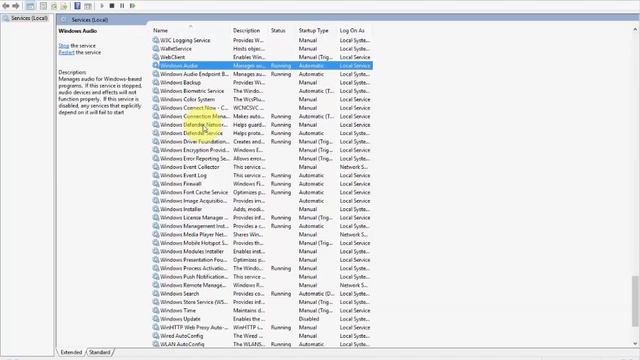Select the Windows Font Cache Service row

point(262,192)
